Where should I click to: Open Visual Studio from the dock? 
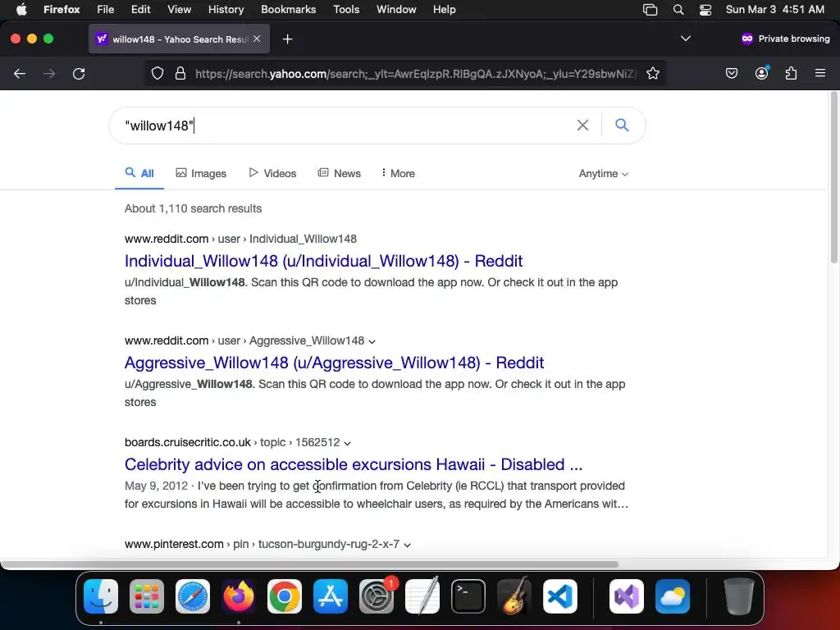(626, 596)
